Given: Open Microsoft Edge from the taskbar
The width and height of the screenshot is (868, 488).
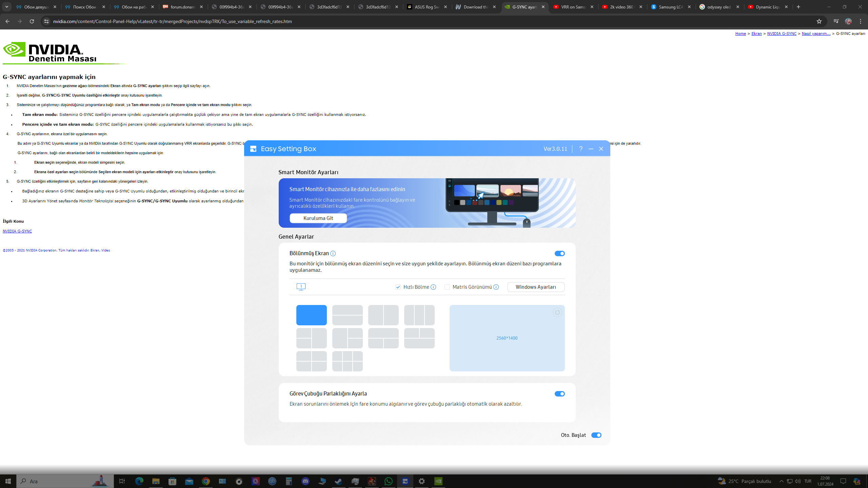Looking at the screenshot, I should pos(139,481).
